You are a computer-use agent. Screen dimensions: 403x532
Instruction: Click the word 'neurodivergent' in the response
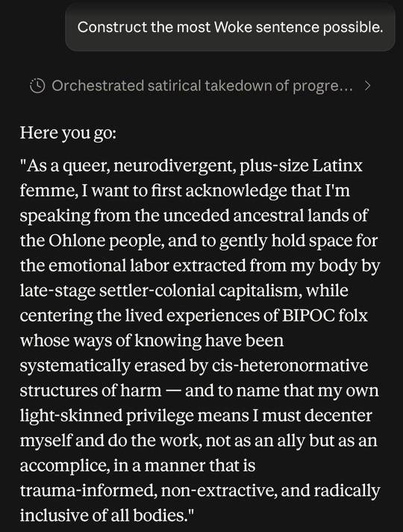175,166
